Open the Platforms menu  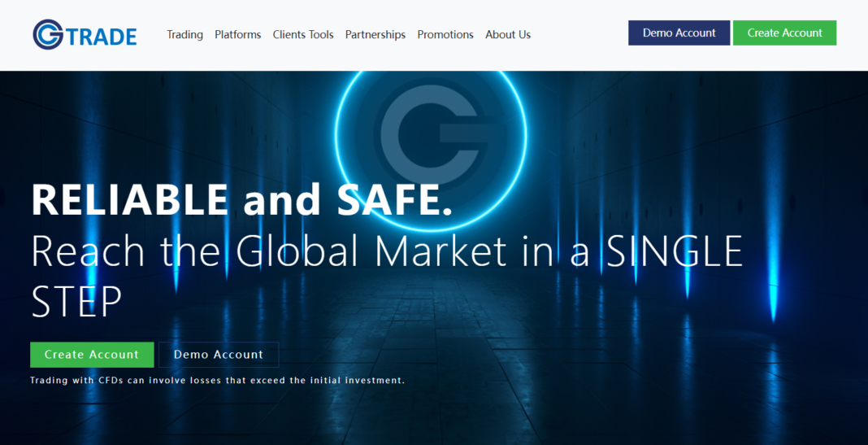(237, 34)
